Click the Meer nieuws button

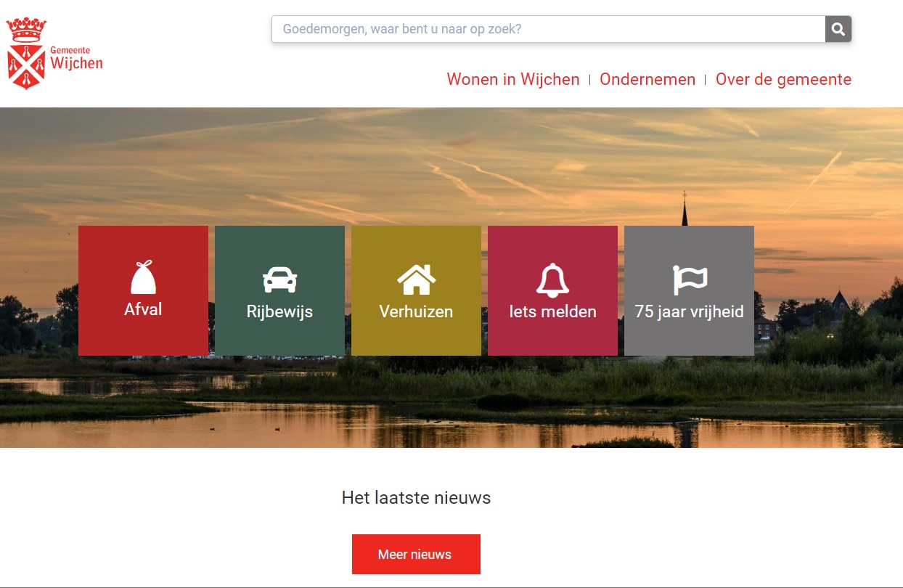(415, 555)
